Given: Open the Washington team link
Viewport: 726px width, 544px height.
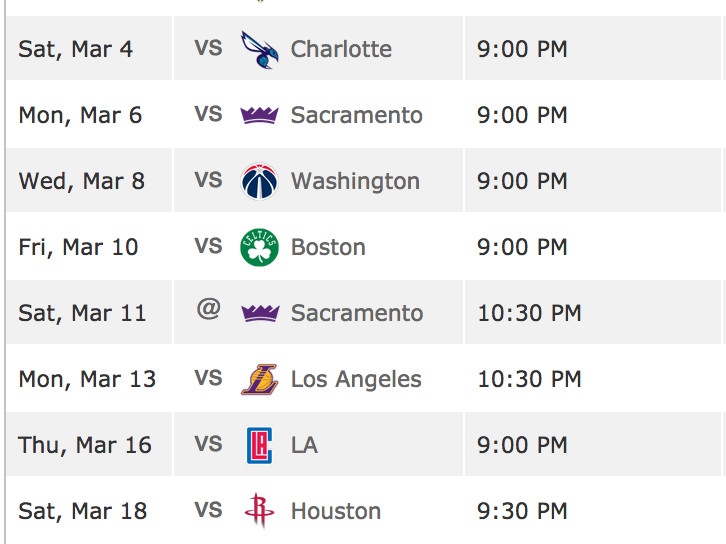Looking at the screenshot, I should [x=355, y=181].
